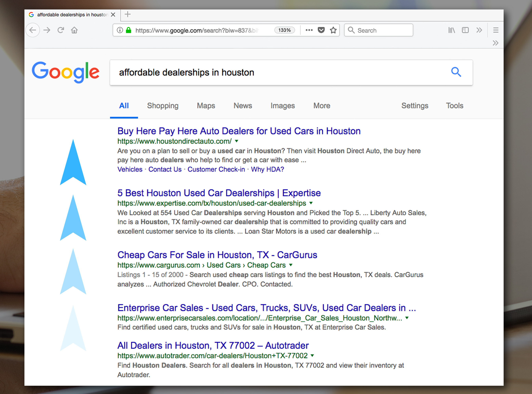Switch to the Images tab

click(x=283, y=106)
